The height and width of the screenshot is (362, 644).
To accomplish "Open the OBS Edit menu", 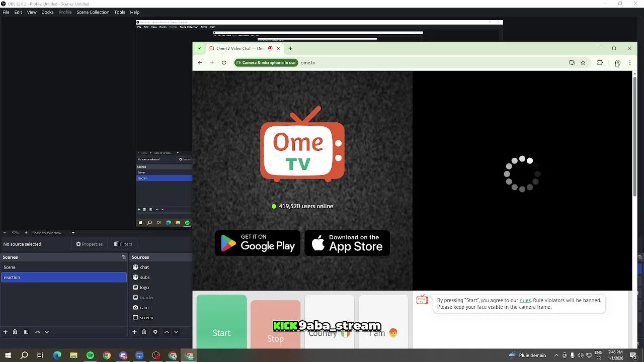I will [18, 12].
